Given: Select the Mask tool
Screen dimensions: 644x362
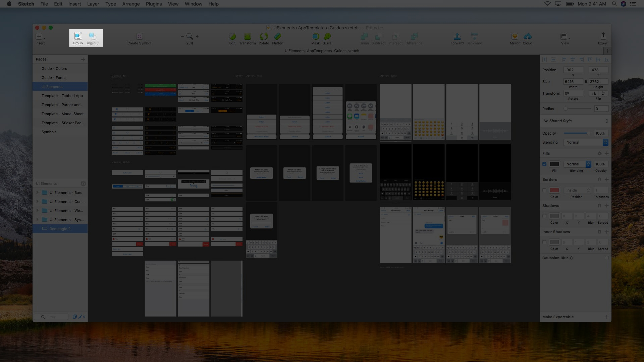Looking at the screenshot, I should [x=315, y=37].
